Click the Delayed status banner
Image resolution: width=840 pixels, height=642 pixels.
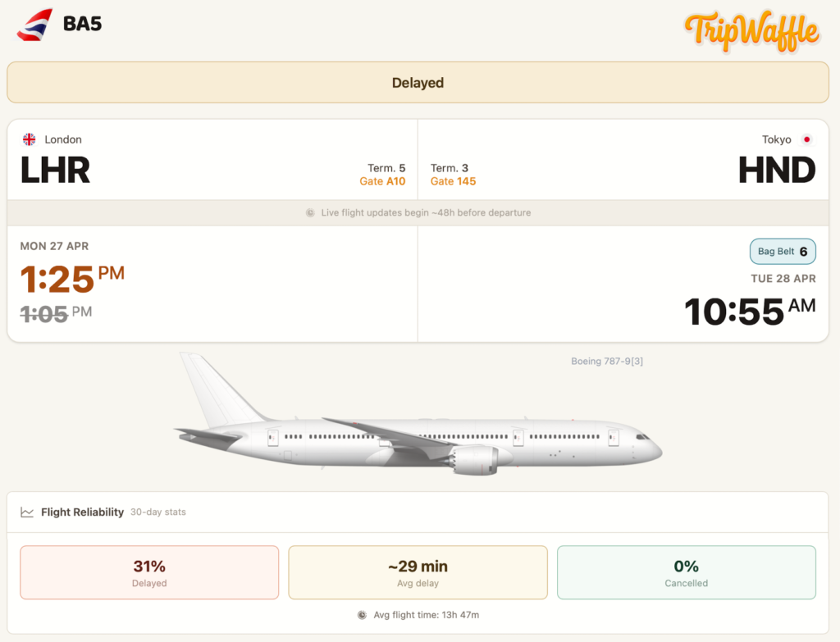click(418, 83)
